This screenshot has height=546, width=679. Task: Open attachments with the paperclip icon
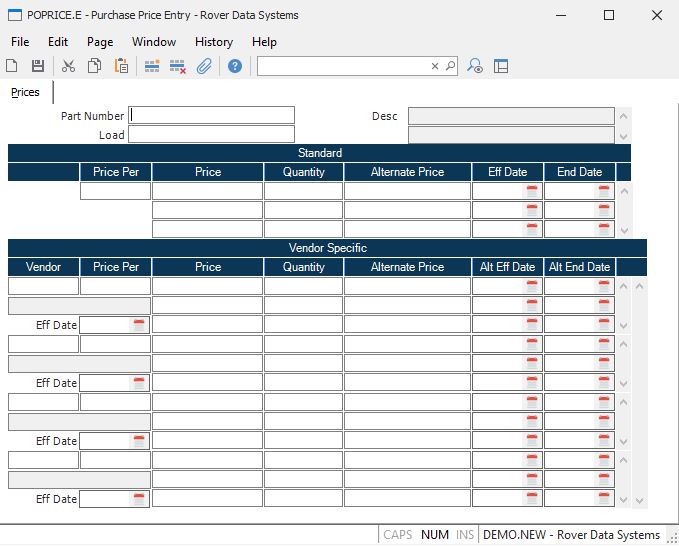[204, 66]
